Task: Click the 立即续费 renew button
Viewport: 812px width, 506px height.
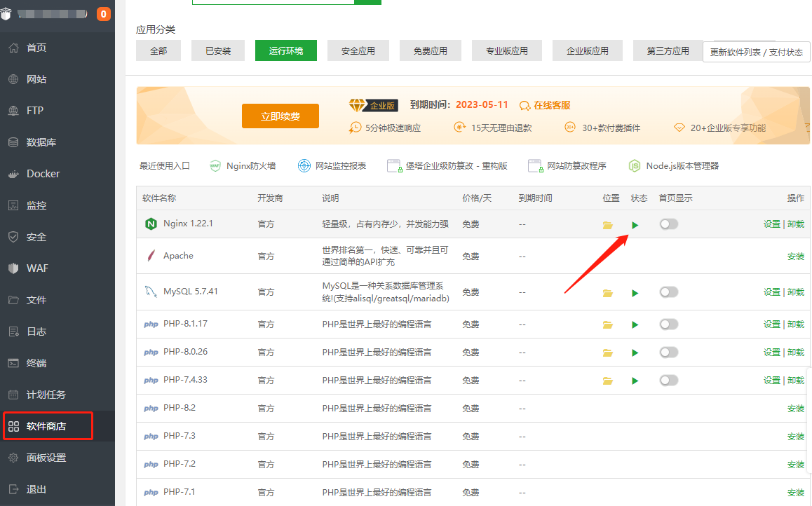Action: (x=280, y=116)
